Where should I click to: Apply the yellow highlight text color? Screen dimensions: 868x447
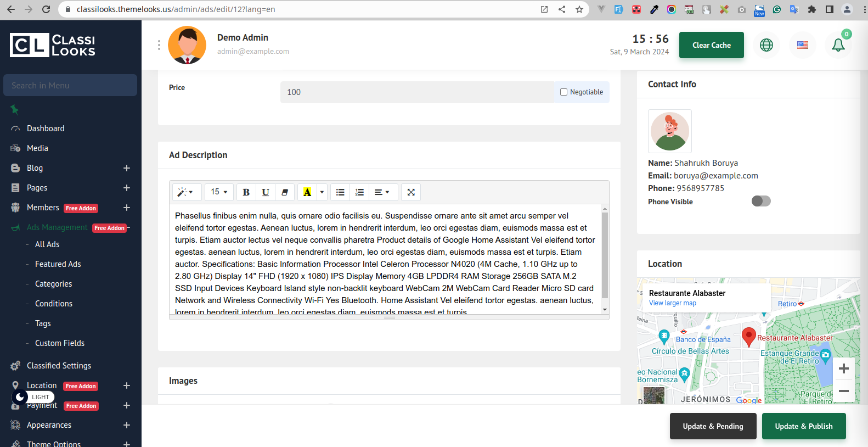(307, 192)
